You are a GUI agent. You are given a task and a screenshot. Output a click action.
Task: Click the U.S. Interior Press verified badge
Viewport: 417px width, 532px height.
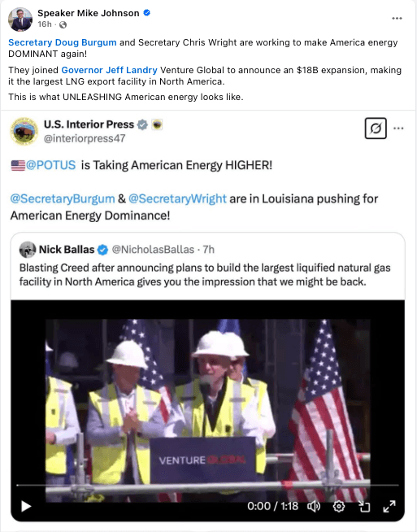[142, 124]
